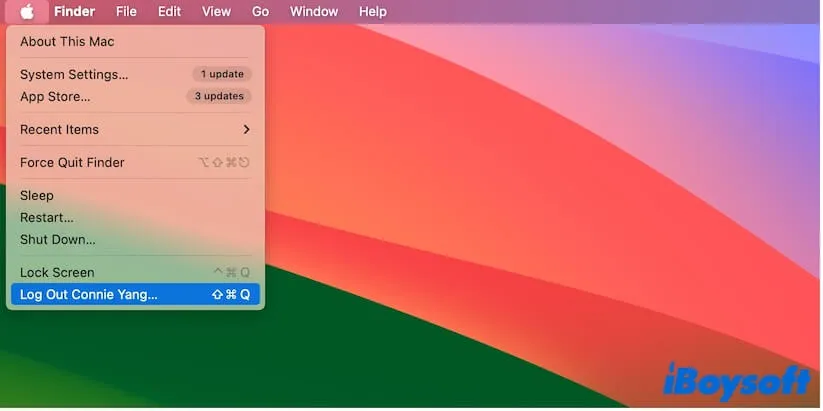Image resolution: width=823 pixels, height=411 pixels.
Task: Put the Mac to Sleep
Action: click(37, 196)
